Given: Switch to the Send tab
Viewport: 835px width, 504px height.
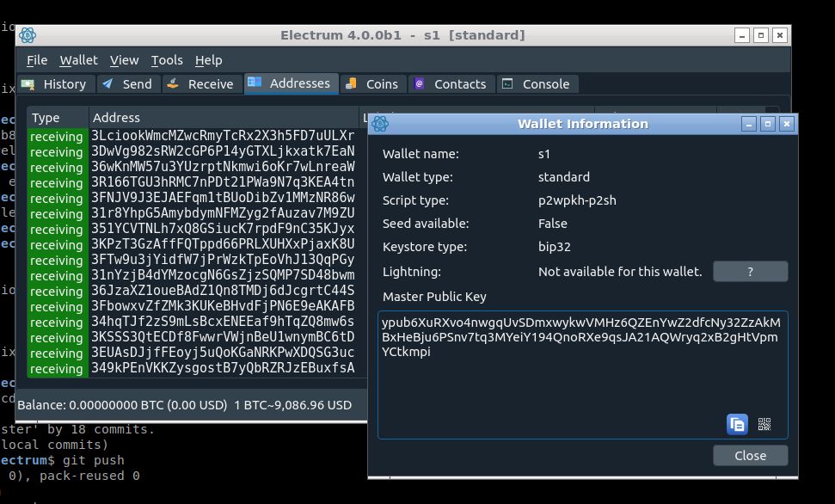Looking at the screenshot, I should click(129, 84).
